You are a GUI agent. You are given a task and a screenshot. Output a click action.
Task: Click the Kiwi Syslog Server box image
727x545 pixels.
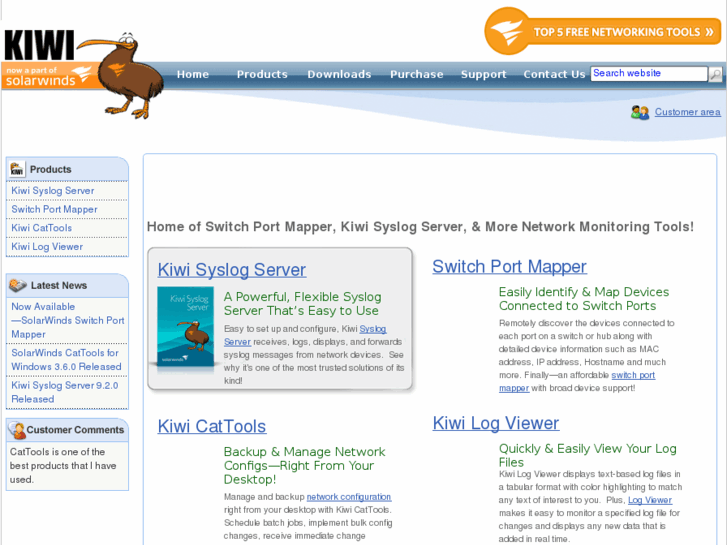coord(185,327)
